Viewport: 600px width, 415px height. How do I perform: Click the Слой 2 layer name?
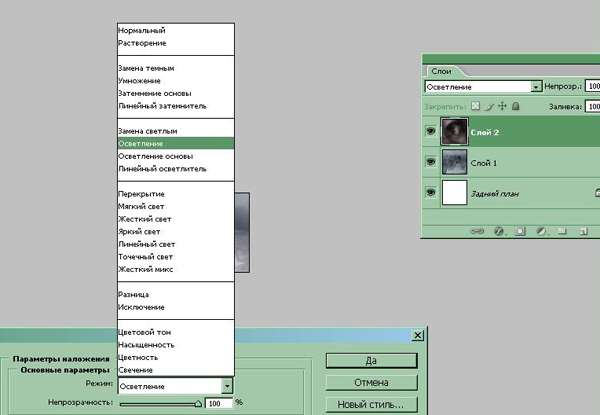pyautogui.click(x=484, y=132)
